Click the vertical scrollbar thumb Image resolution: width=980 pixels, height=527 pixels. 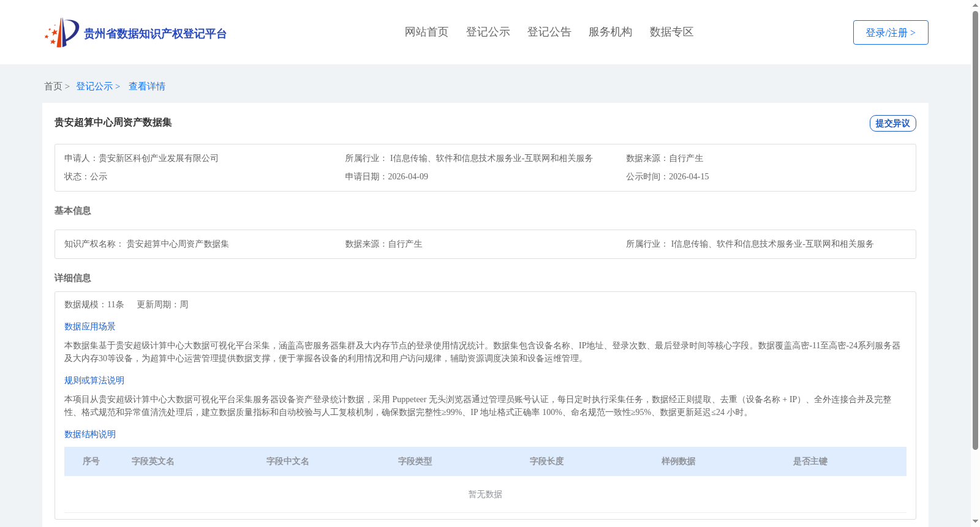975,231
